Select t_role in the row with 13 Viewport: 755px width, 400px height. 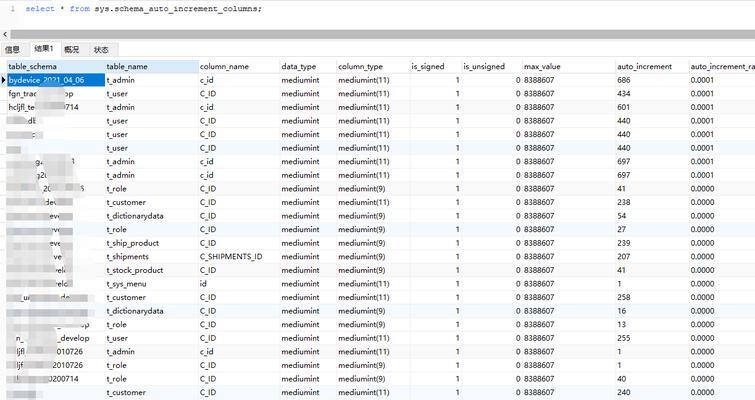coord(117,324)
